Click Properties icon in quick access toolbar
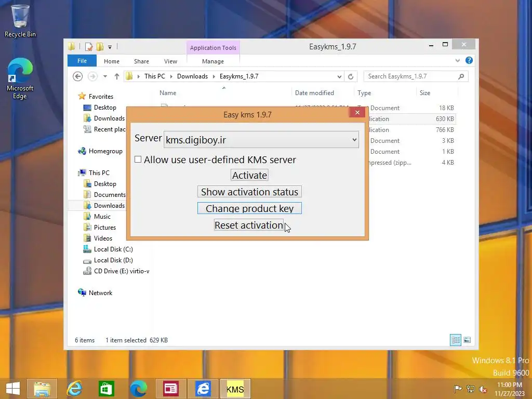 89,46
